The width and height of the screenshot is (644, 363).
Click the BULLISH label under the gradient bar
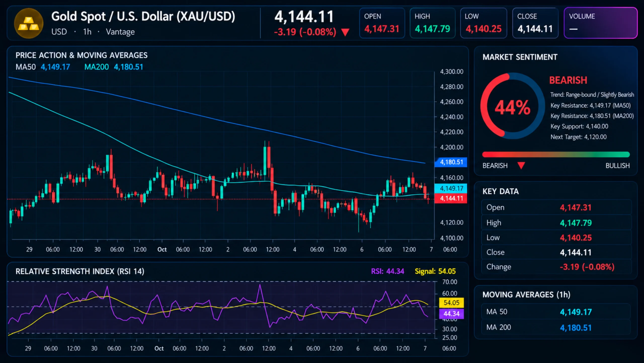[618, 166]
